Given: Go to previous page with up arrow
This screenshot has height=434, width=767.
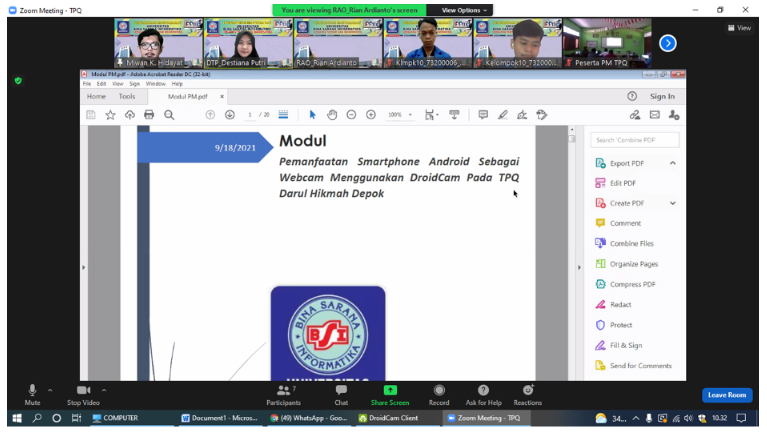Looking at the screenshot, I should [210, 115].
